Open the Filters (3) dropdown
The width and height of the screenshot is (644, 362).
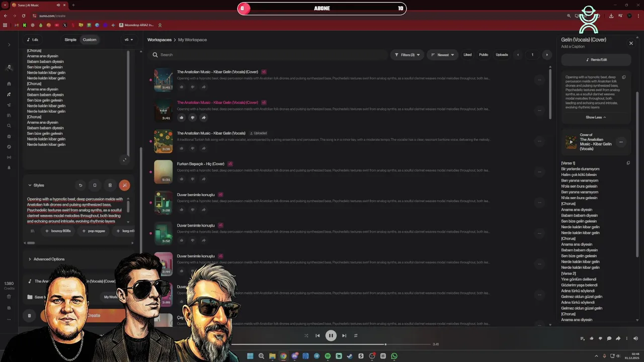click(x=407, y=55)
